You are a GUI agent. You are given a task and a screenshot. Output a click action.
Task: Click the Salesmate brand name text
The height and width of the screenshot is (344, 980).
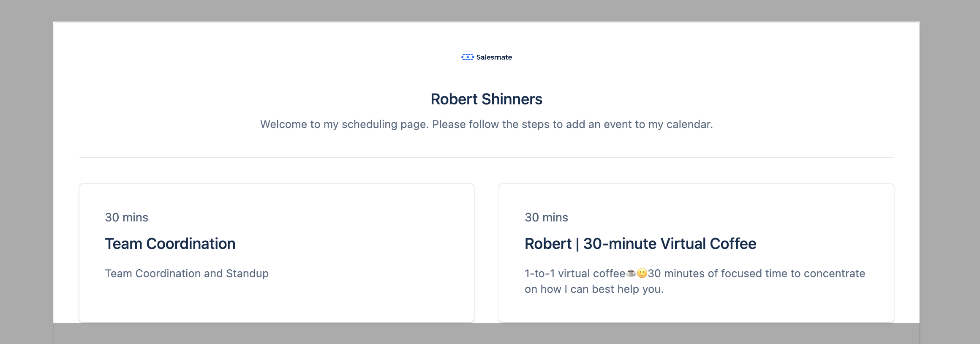tap(494, 57)
